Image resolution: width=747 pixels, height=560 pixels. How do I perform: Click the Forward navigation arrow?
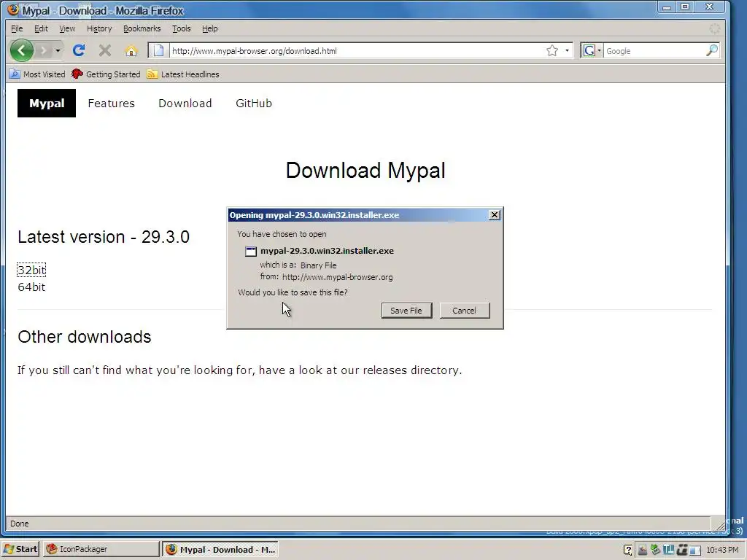coord(43,50)
